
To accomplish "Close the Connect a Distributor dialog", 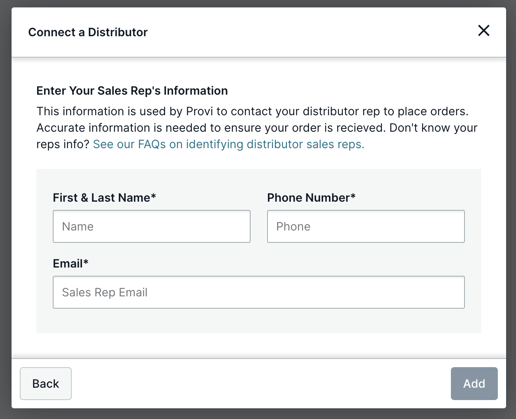I will 483,31.
